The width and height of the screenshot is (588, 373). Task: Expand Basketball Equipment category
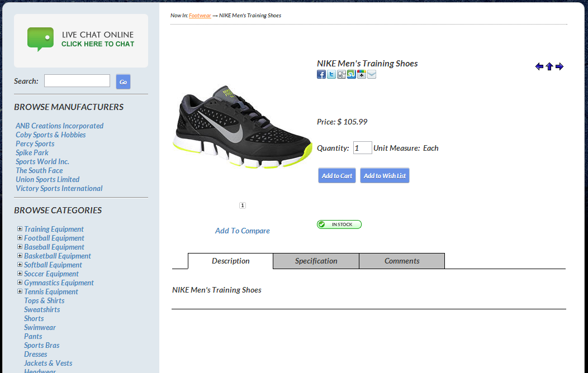click(20, 255)
